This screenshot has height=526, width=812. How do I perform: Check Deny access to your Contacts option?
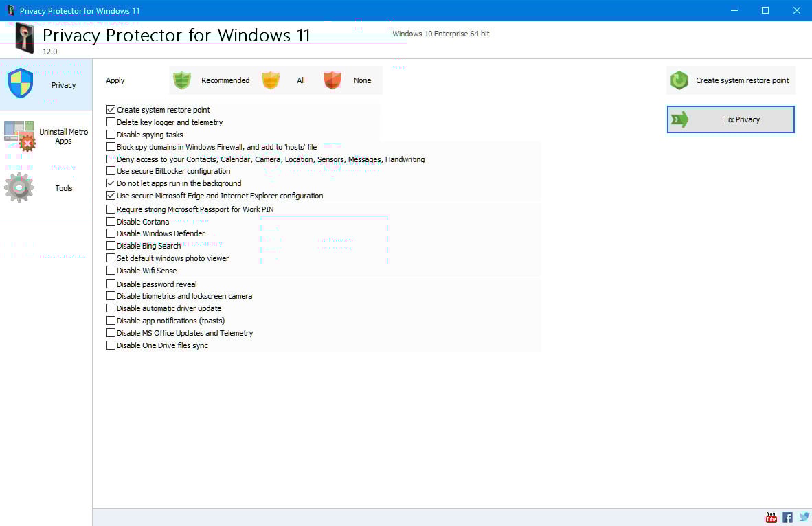click(x=111, y=159)
